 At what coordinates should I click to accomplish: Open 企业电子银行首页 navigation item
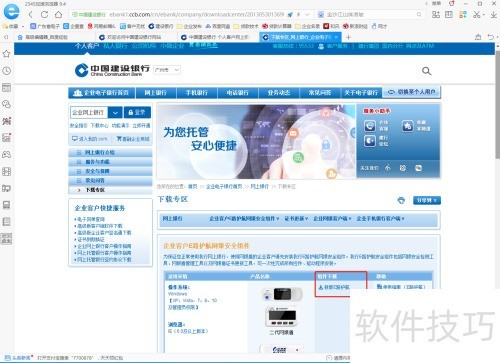click(102, 93)
